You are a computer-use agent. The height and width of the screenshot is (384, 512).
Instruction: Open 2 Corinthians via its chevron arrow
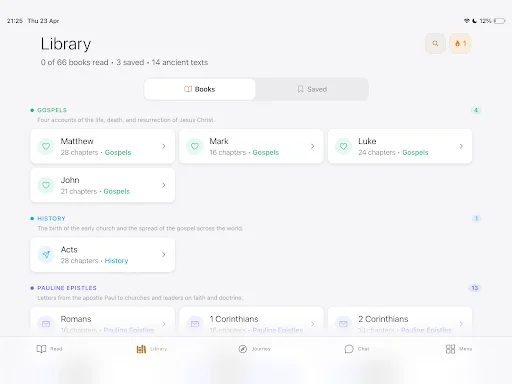point(461,324)
